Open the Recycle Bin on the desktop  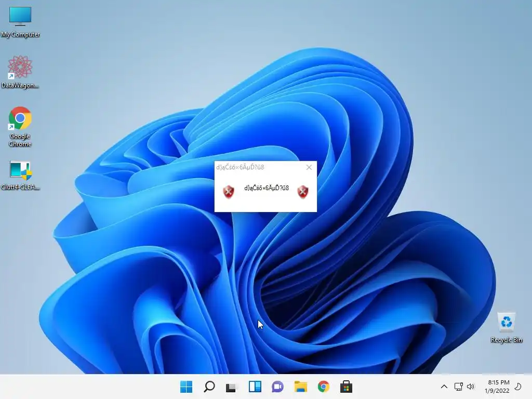coord(506,327)
